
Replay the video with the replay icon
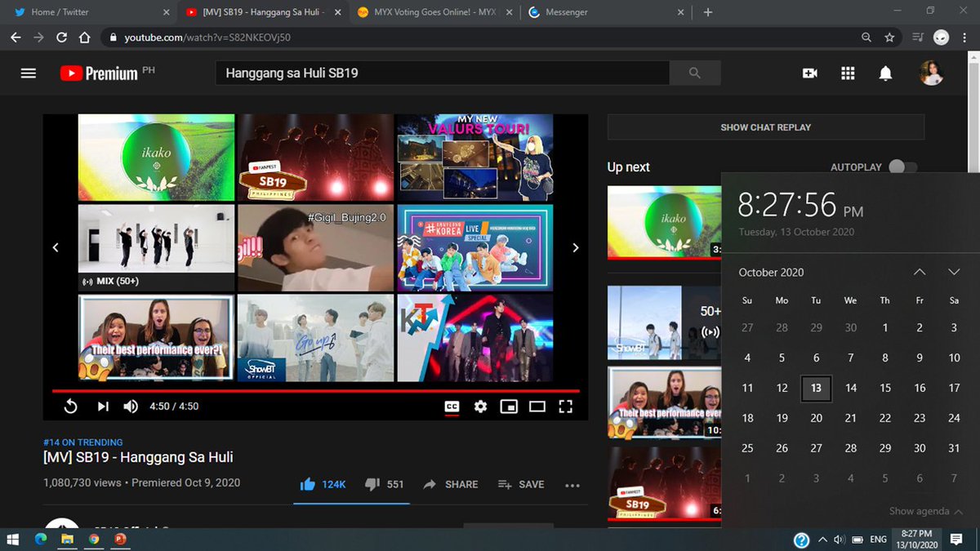coord(70,406)
